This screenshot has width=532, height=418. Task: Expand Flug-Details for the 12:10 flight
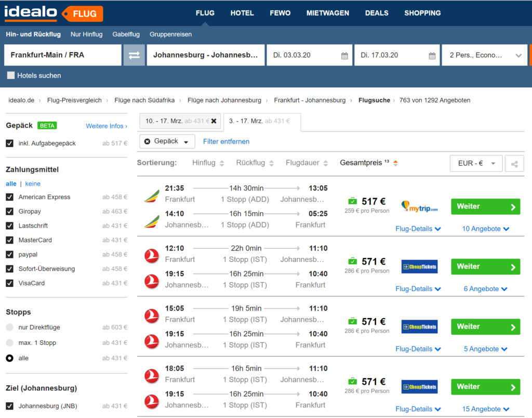[418, 289]
